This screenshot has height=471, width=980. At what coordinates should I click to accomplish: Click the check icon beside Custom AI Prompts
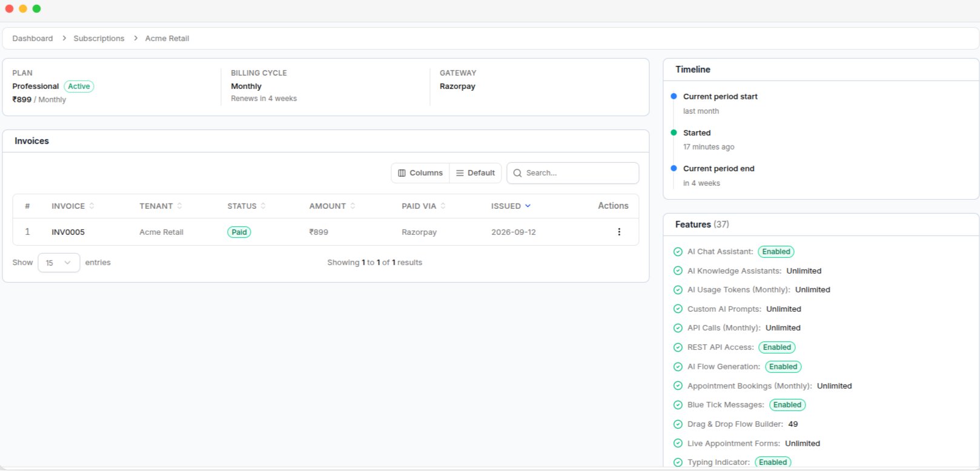point(678,309)
